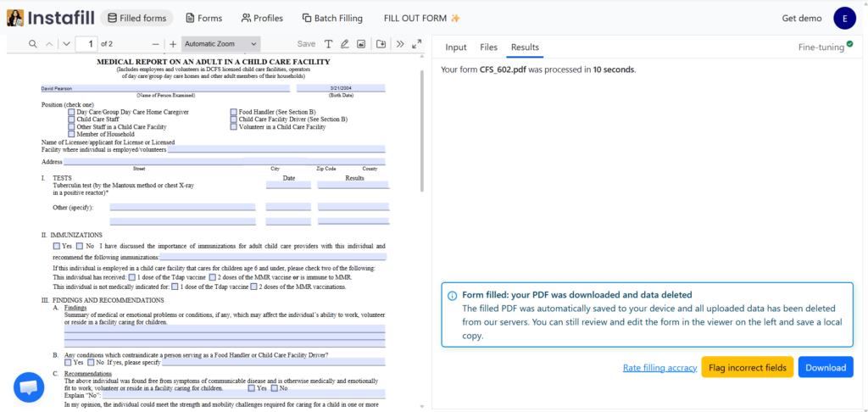Image resolution: width=868 pixels, height=412 pixels.
Task: Click the zoom in plus icon
Action: click(x=173, y=44)
